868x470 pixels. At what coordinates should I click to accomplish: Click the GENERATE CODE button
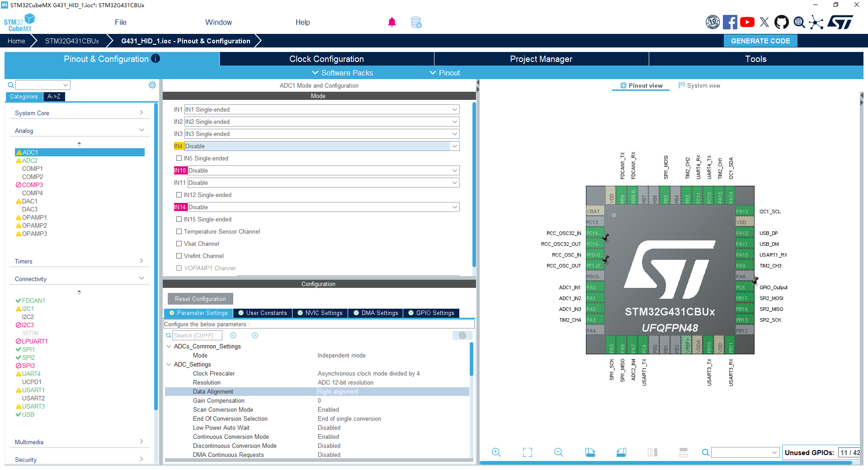(760, 41)
